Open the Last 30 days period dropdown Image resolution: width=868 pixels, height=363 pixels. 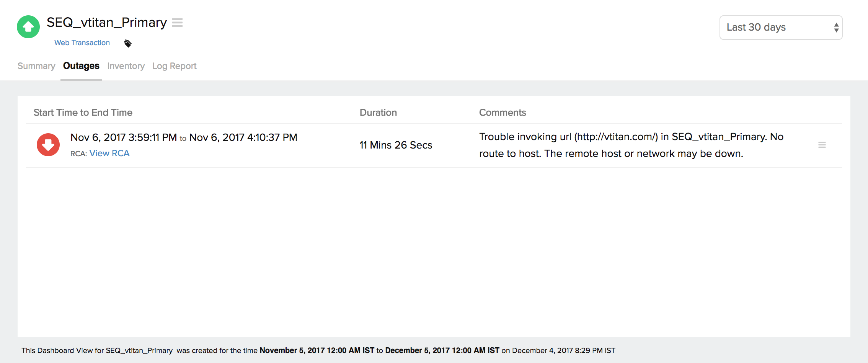781,28
